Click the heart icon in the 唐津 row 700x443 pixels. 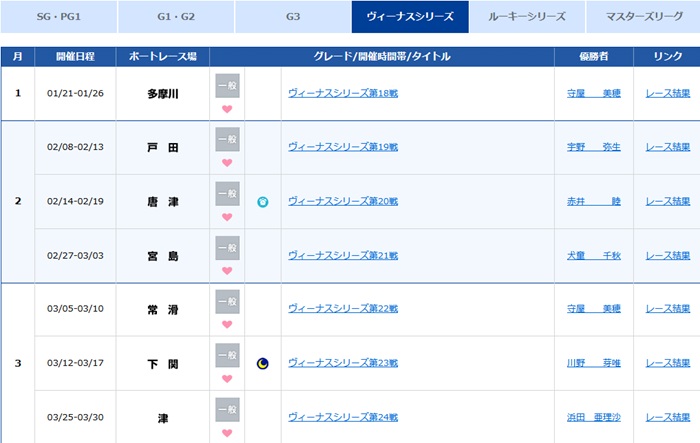tap(227, 216)
